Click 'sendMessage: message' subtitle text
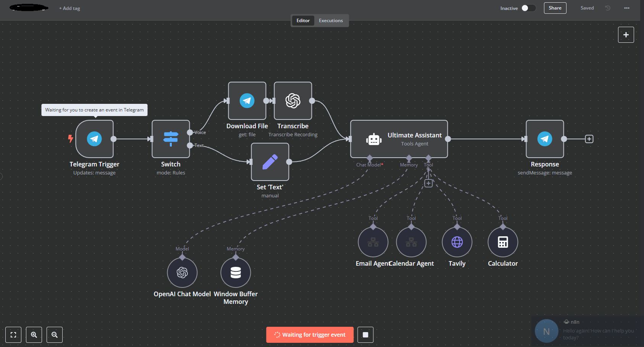This screenshot has width=644, height=347. pyautogui.click(x=545, y=173)
